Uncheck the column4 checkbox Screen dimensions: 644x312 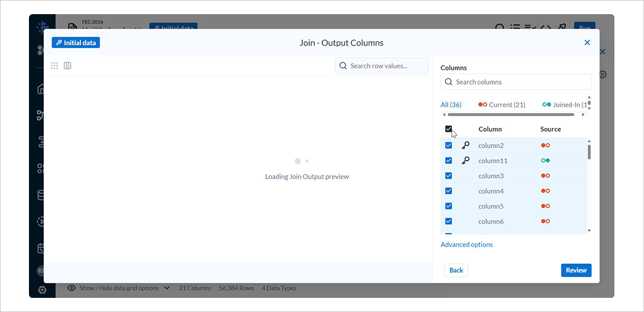pos(449,191)
